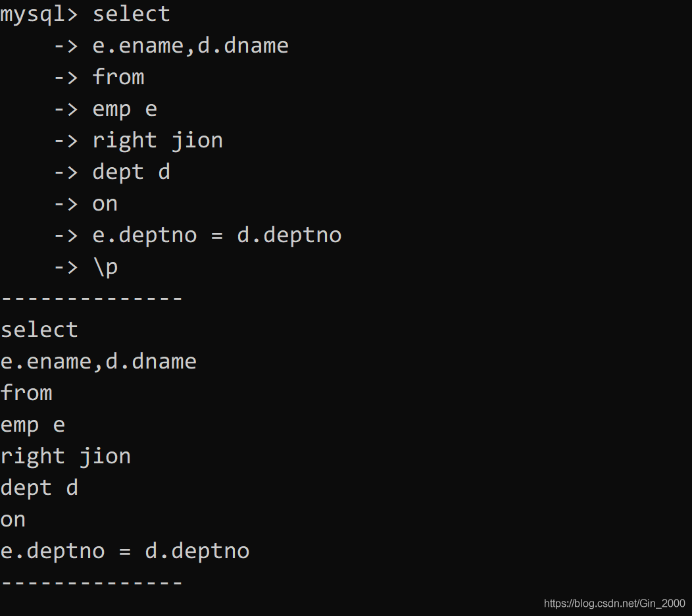Click the mysql> prompt text
The image size is (692, 616).
[x=39, y=15]
